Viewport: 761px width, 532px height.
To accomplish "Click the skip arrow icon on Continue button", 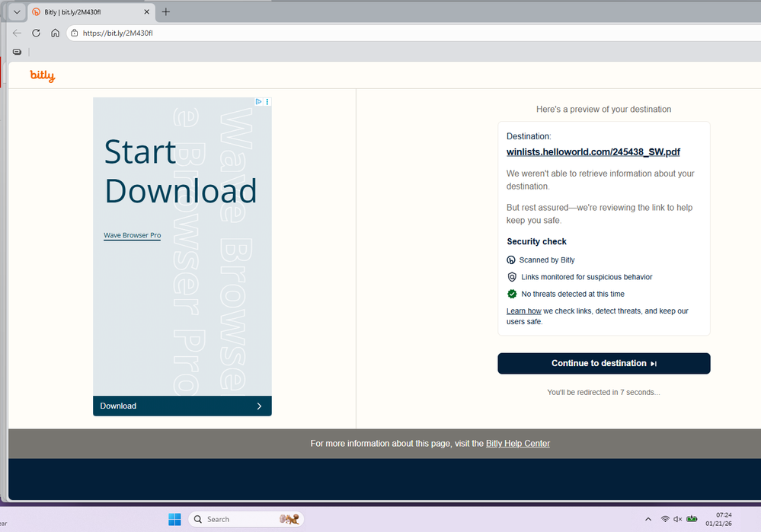I will pyautogui.click(x=654, y=364).
